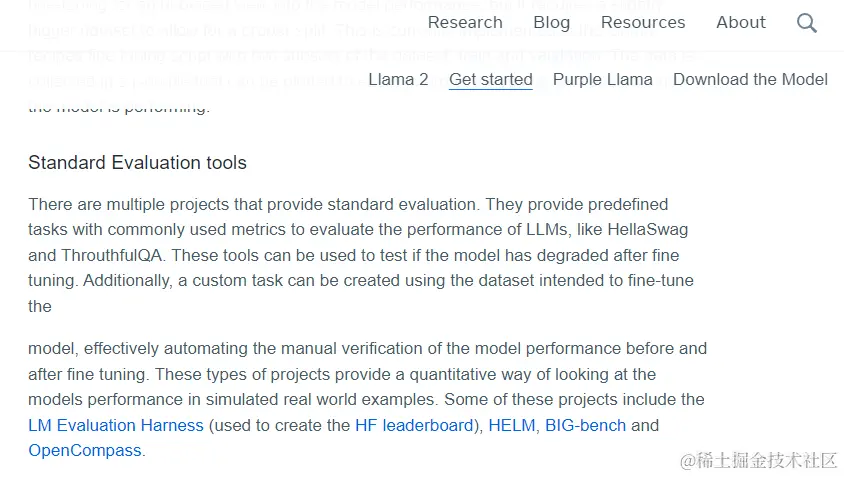This screenshot has height=477, width=844.
Task: Click Download the Model link
Action: pos(750,79)
